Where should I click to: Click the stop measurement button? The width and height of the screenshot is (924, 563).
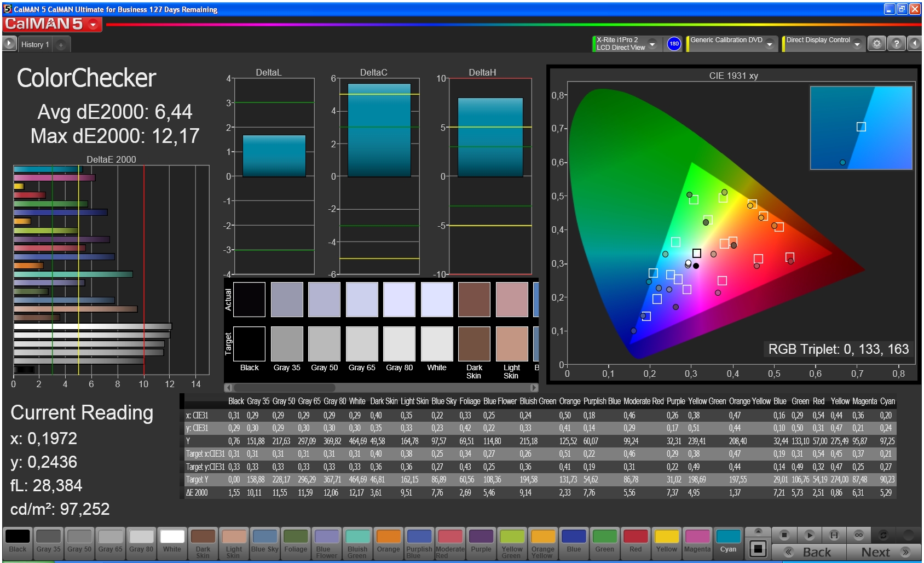click(x=784, y=535)
